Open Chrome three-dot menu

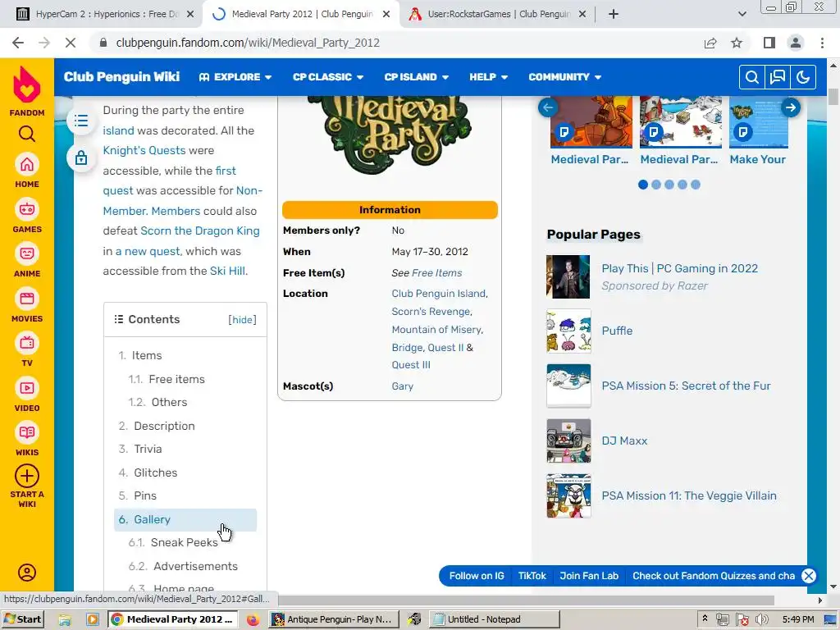coord(822,43)
